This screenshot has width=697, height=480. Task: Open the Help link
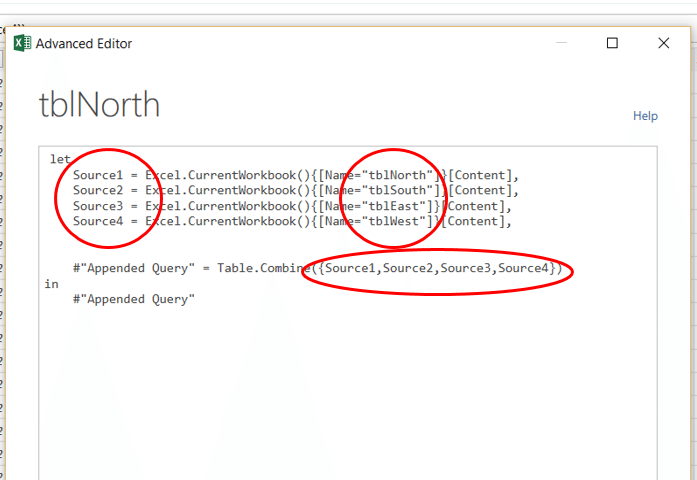coord(645,116)
